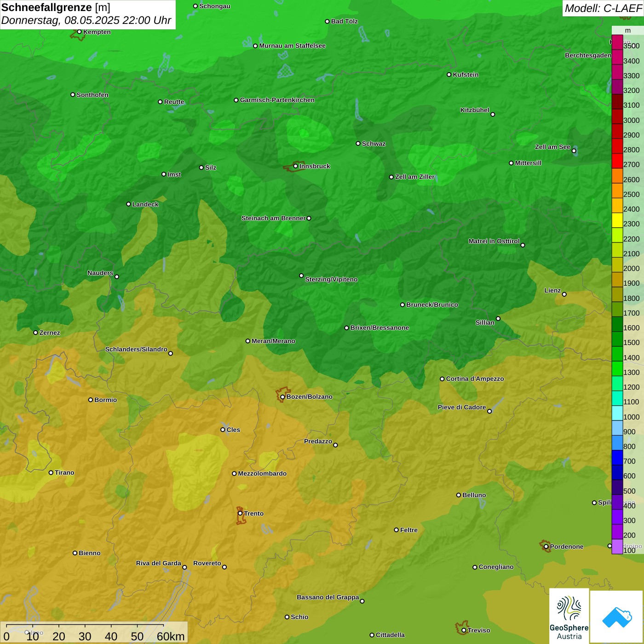Select Kufstein on the map
The width and height of the screenshot is (644, 644).
click(x=466, y=75)
